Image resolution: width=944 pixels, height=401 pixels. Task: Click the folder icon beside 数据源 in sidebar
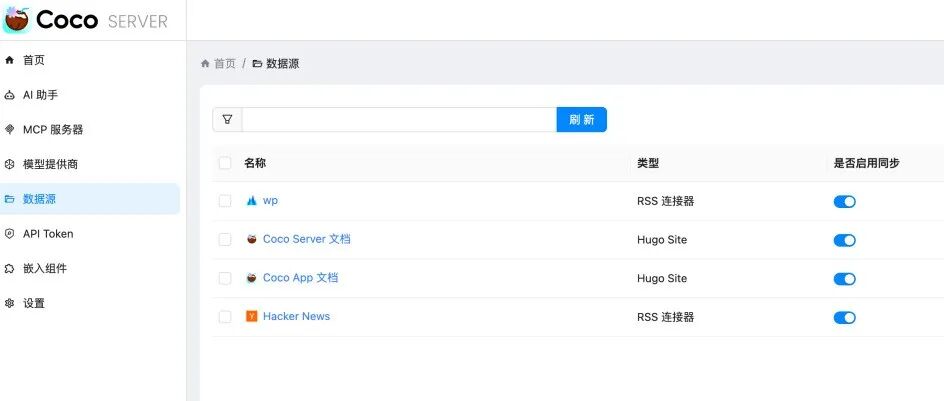click(x=9, y=199)
